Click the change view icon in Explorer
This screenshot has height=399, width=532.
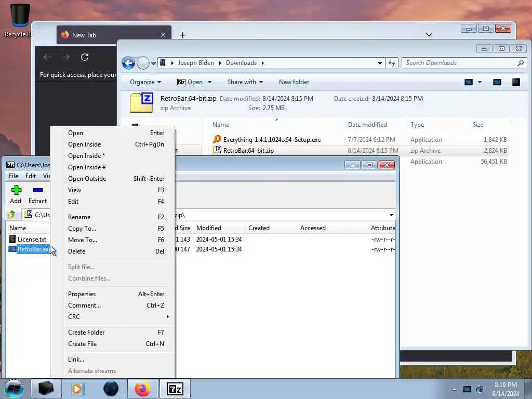[469, 82]
